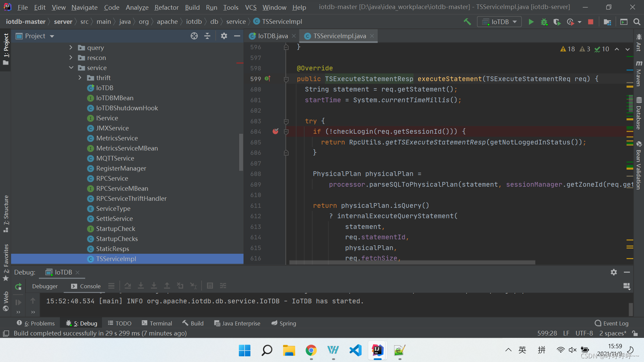Open the IoTDB run configuration dropdown
The height and width of the screenshot is (362, 644).
tap(499, 22)
